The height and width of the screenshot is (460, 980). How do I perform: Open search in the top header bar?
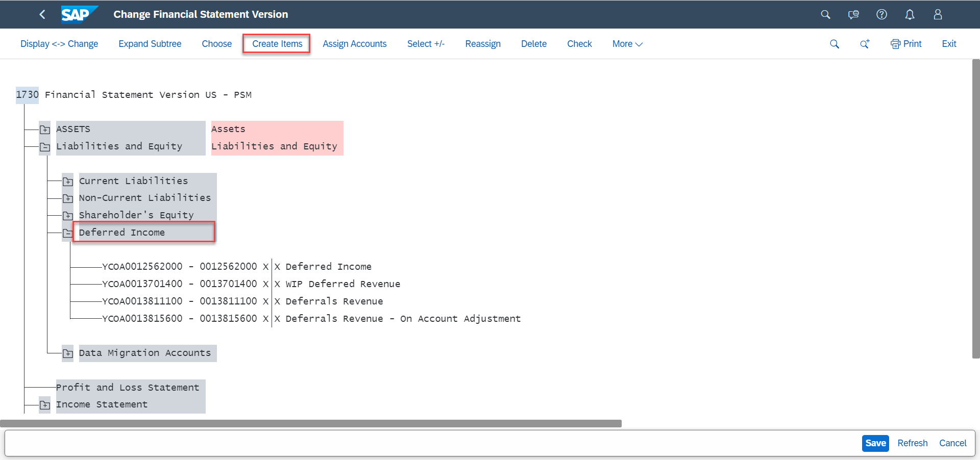(825, 14)
